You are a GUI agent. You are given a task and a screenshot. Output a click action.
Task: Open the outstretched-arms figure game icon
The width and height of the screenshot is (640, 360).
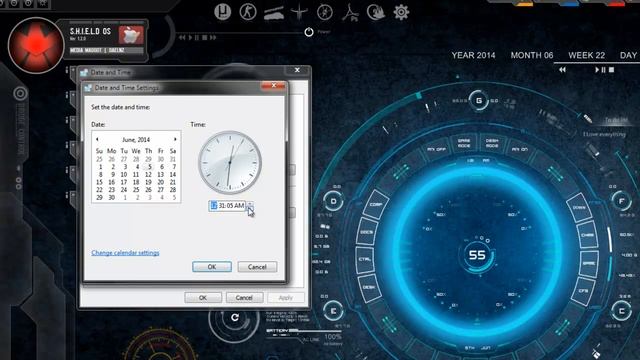(299, 12)
